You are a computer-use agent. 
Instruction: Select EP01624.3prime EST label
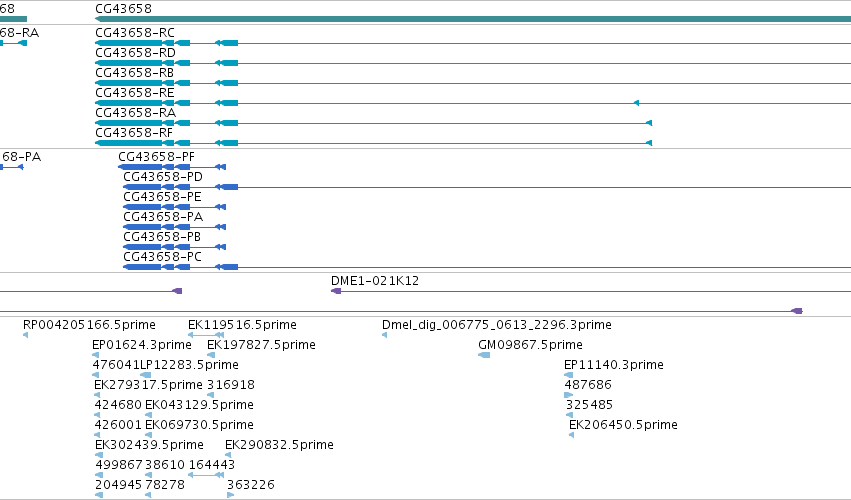142,345
